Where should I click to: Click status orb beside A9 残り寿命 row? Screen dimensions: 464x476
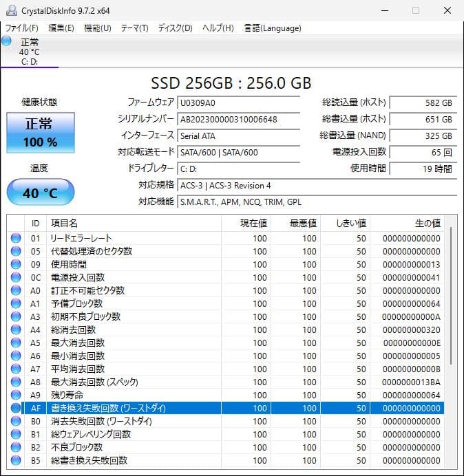click(16, 396)
